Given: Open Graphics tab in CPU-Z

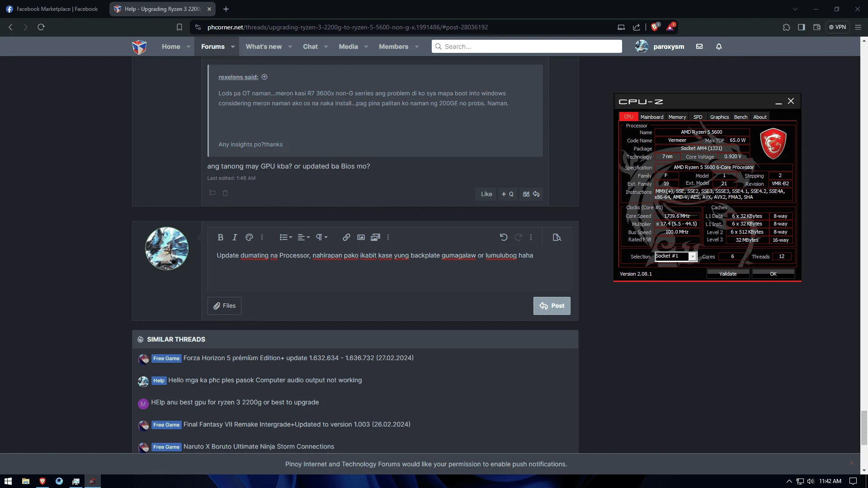Looking at the screenshot, I should 719,117.
